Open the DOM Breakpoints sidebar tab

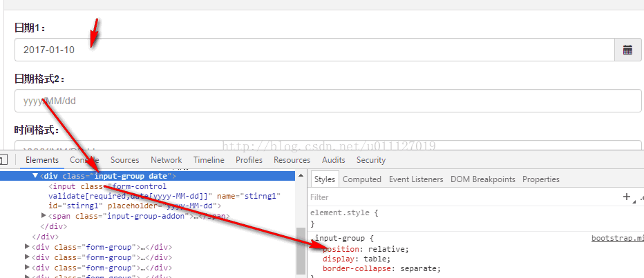482,179
